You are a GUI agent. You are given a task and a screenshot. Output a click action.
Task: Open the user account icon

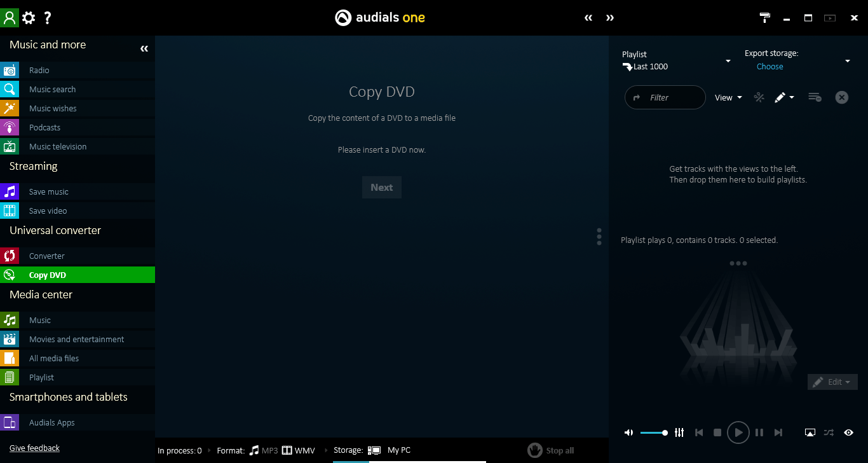click(10, 18)
